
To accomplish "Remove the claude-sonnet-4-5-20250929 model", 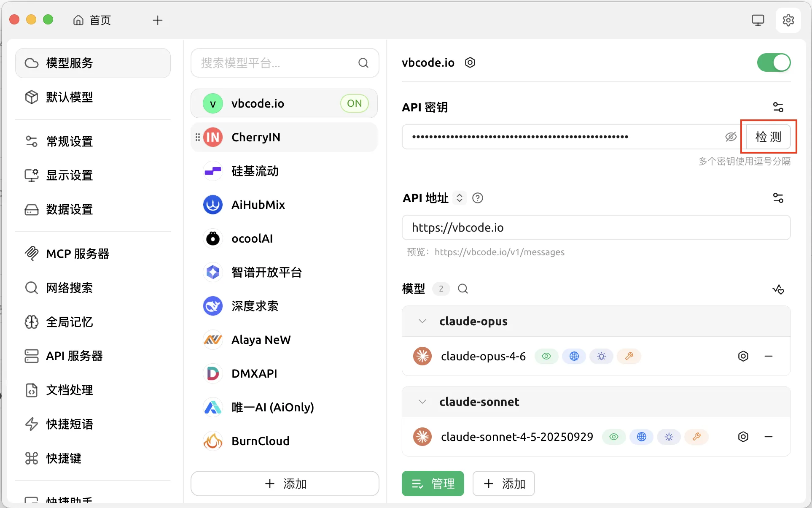I will pyautogui.click(x=768, y=437).
